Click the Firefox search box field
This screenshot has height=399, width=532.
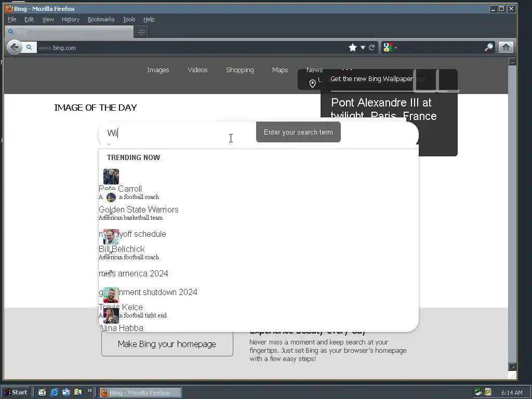(441, 47)
